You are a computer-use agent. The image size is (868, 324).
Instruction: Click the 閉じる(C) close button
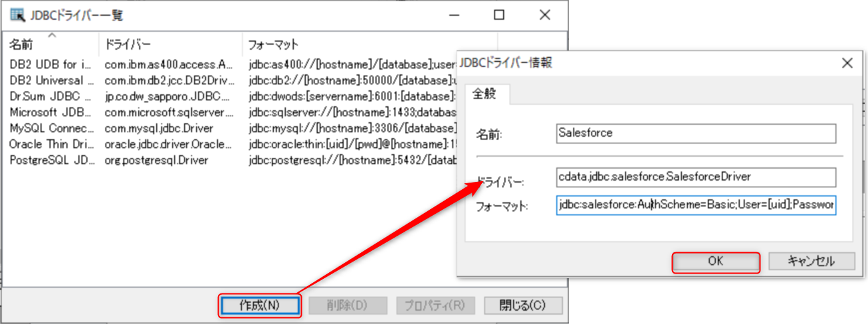(522, 305)
